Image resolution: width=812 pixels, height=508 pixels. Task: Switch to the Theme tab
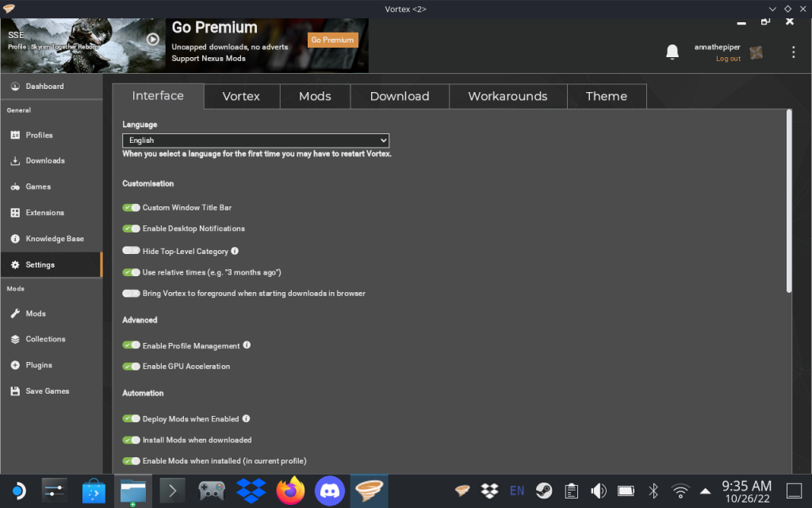click(x=607, y=96)
